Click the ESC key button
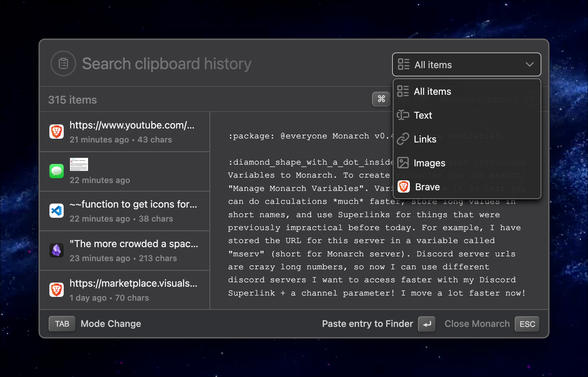The width and height of the screenshot is (588, 377). point(527,324)
